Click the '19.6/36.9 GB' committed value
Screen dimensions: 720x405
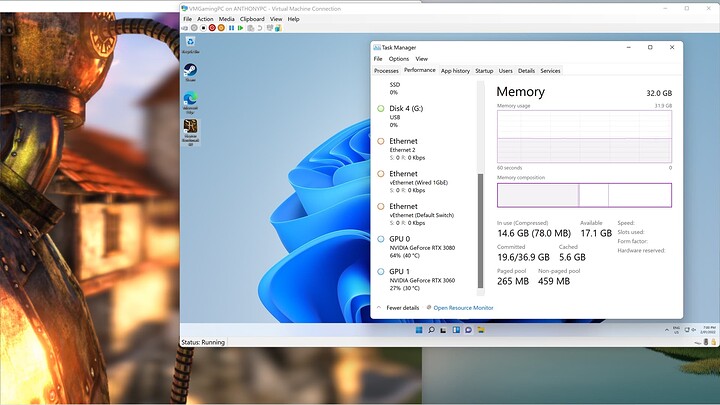coord(523,257)
